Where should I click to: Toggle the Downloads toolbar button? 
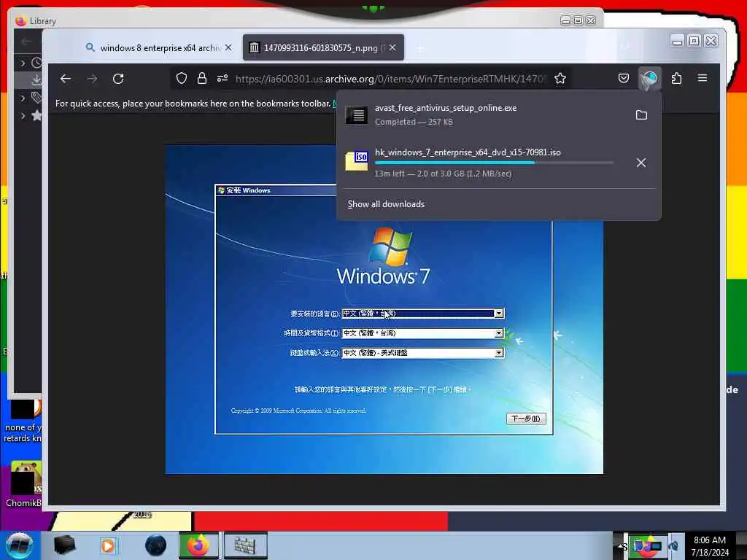(649, 79)
